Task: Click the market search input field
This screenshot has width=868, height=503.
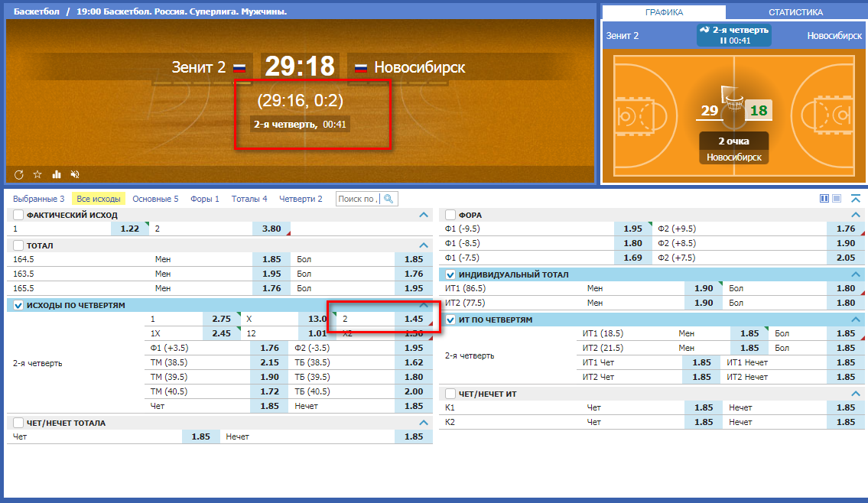Action: click(358, 199)
